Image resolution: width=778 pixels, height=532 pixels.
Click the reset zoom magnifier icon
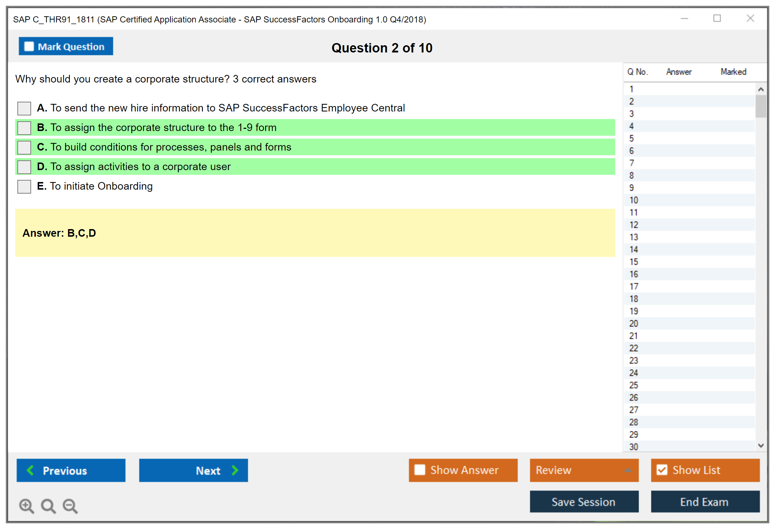(48, 506)
